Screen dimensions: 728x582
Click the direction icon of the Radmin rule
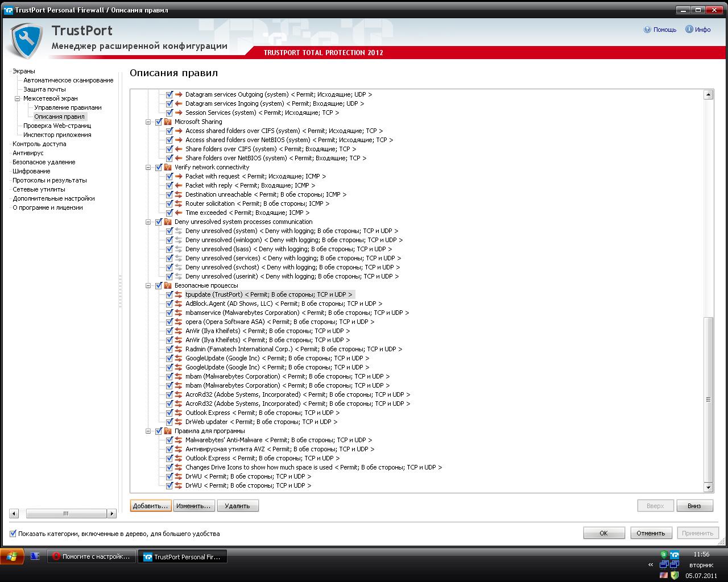[x=179, y=349]
